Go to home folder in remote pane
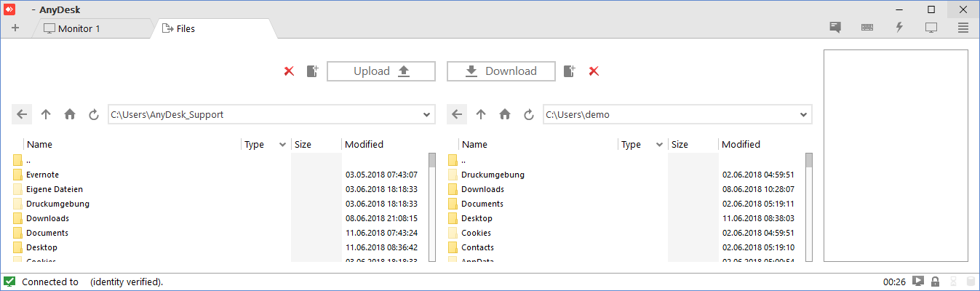Image resolution: width=980 pixels, height=291 pixels. [505, 114]
